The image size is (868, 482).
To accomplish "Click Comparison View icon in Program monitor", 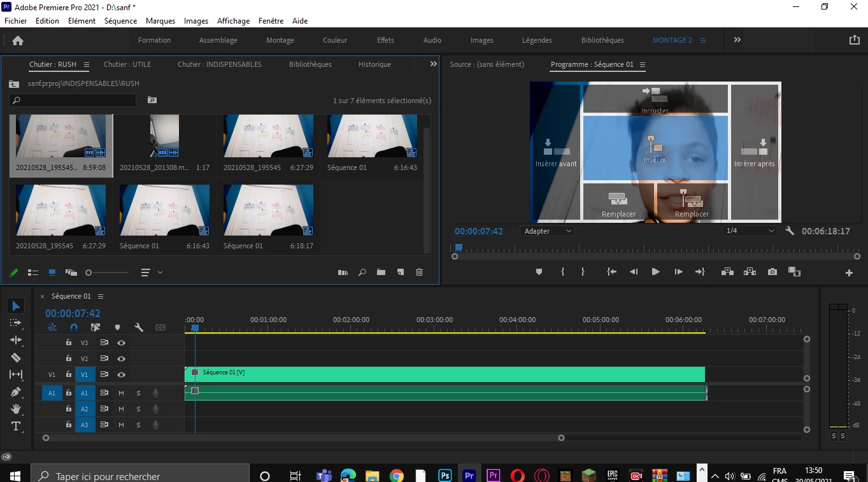I will [794, 272].
